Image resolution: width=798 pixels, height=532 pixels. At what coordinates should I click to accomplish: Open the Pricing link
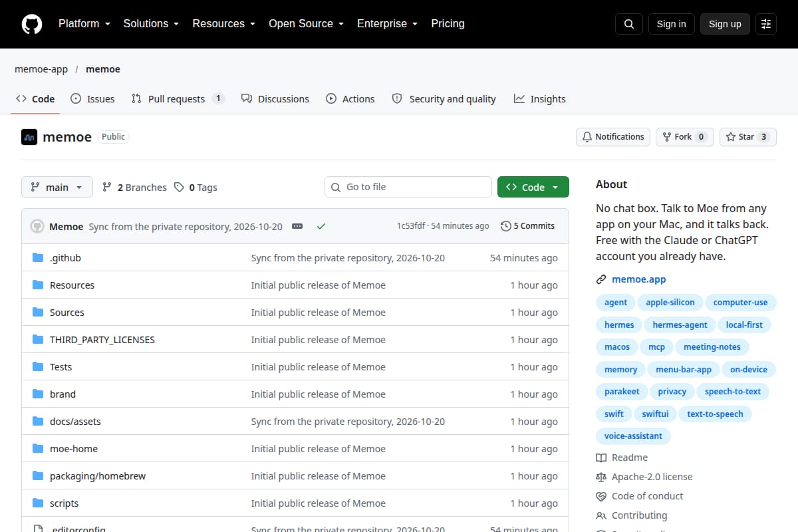448,24
